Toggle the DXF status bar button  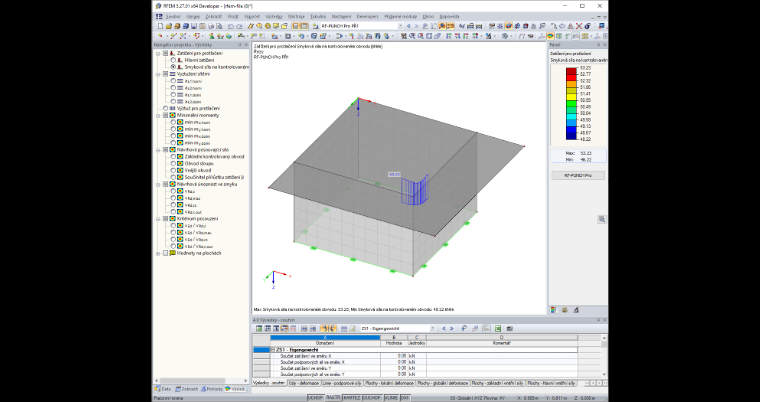(405, 398)
